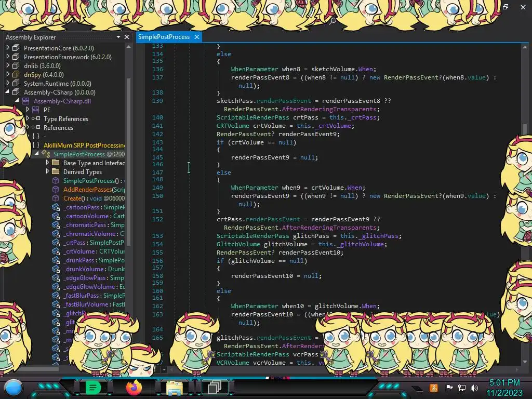Click the SimplePostProcess() constructor method icon
Screen dimensions: 532x399
[56, 180]
